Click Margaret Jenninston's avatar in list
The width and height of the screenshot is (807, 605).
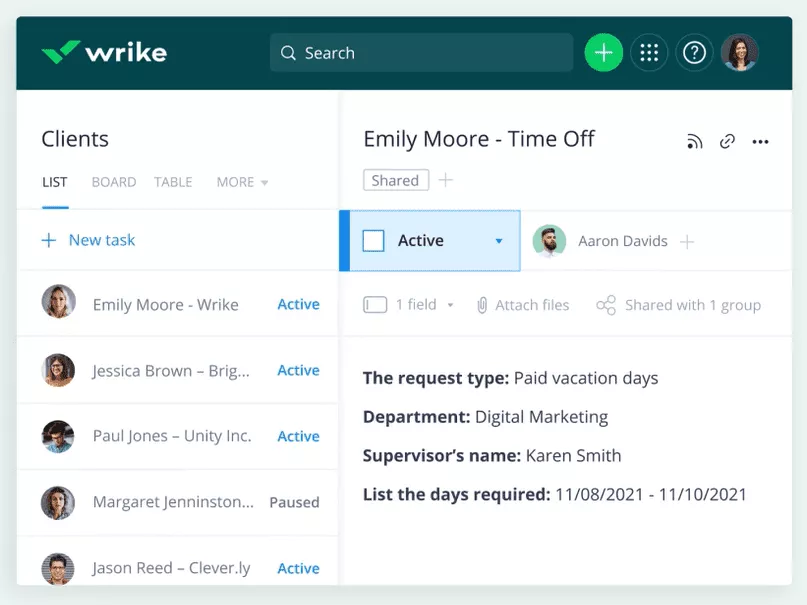[x=58, y=503]
